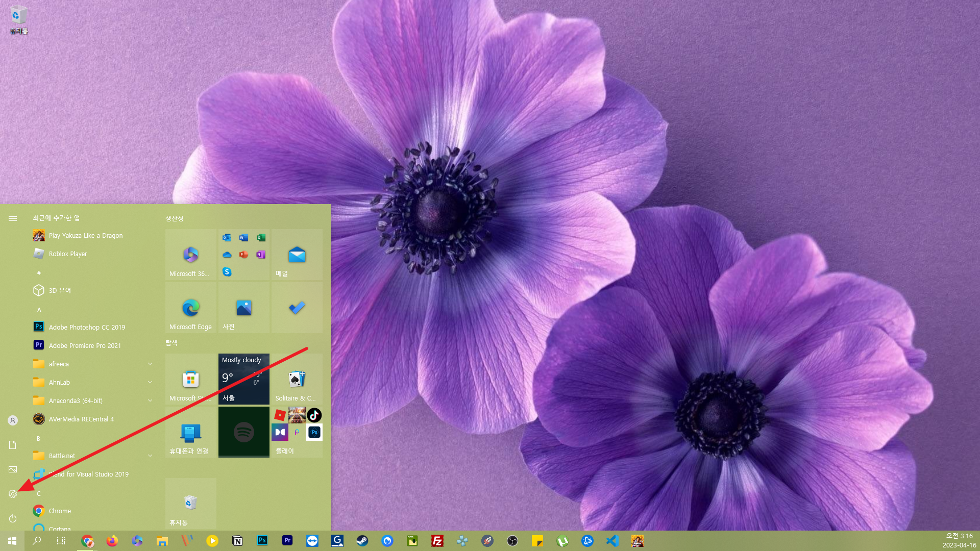Open Adobe Premiere Pro 2021 entry
Screen dimensions: 980x551
[x=85, y=345]
